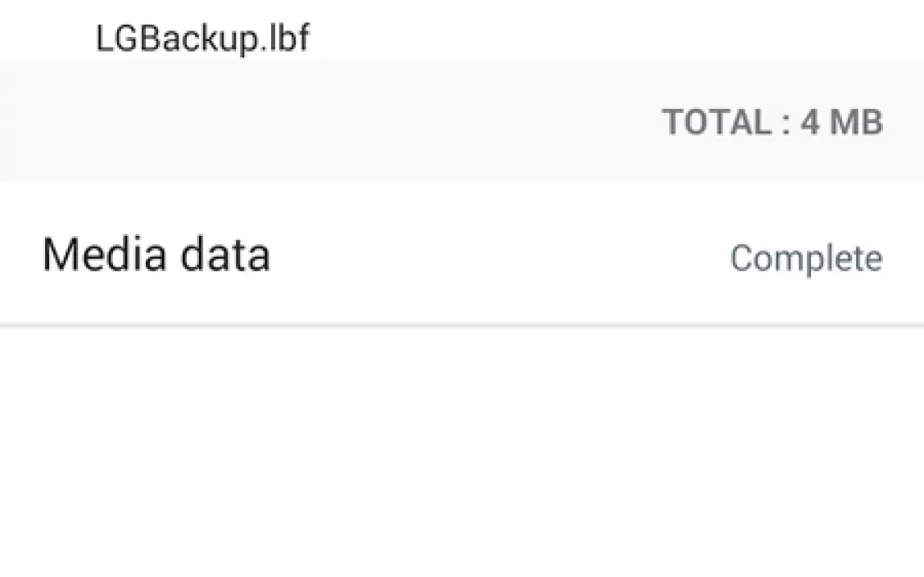Viewport: 924px width, 577px height.
Task: Click the empty area below Media data
Action: (x=462, y=451)
